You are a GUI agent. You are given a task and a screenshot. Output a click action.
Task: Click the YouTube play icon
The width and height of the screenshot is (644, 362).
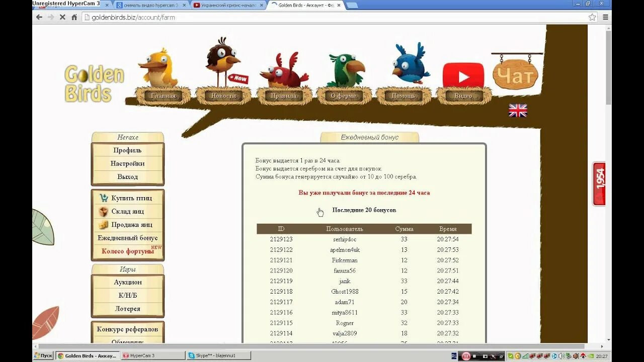pyautogui.click(x=463, y=75)
